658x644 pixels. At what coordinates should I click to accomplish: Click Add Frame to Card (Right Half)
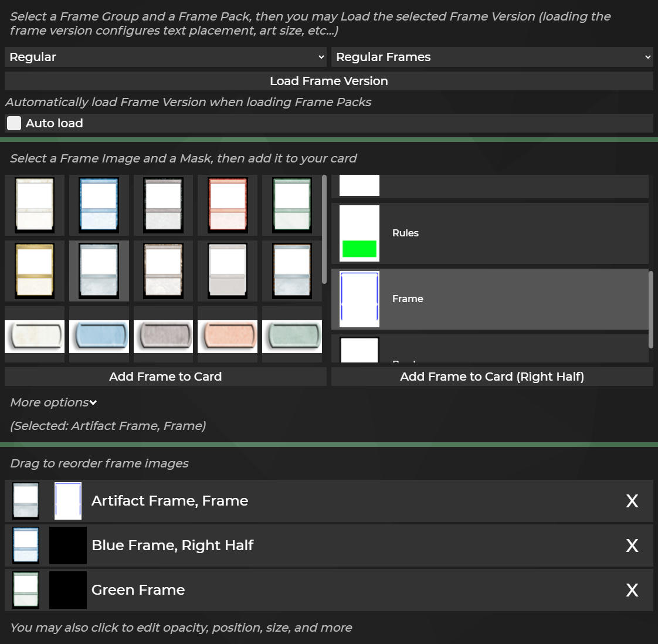click(492, 377)
